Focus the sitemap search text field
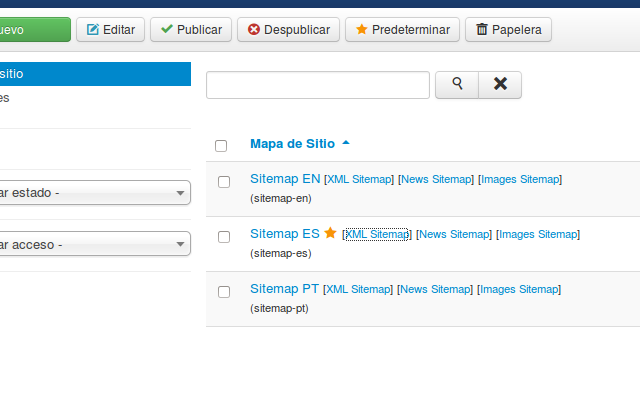Viewport: 640px width, 400px height. pos(317,85)
